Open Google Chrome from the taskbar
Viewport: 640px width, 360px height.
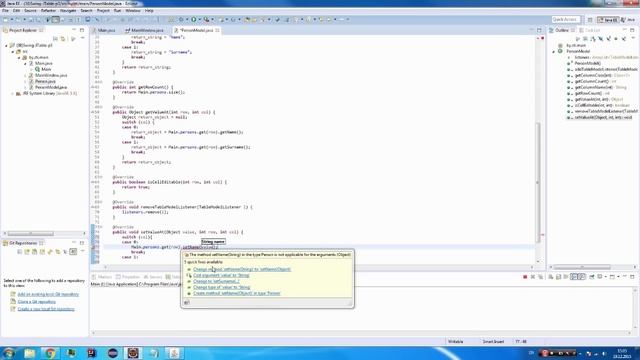pyautogui.click(x=50, y=353)
